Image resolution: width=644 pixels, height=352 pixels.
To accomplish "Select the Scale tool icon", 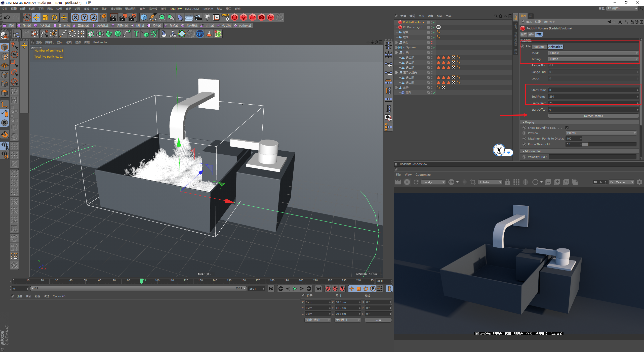I will tap(45, 17).
